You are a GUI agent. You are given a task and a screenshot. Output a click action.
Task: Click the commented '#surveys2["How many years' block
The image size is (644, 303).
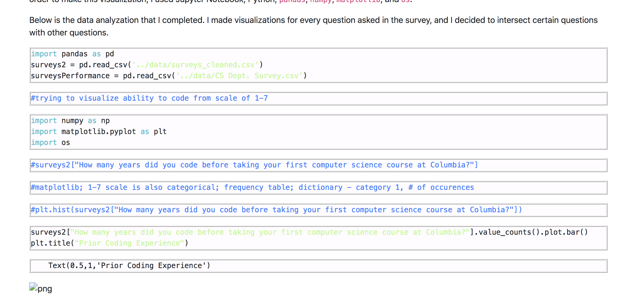point(254,165)
